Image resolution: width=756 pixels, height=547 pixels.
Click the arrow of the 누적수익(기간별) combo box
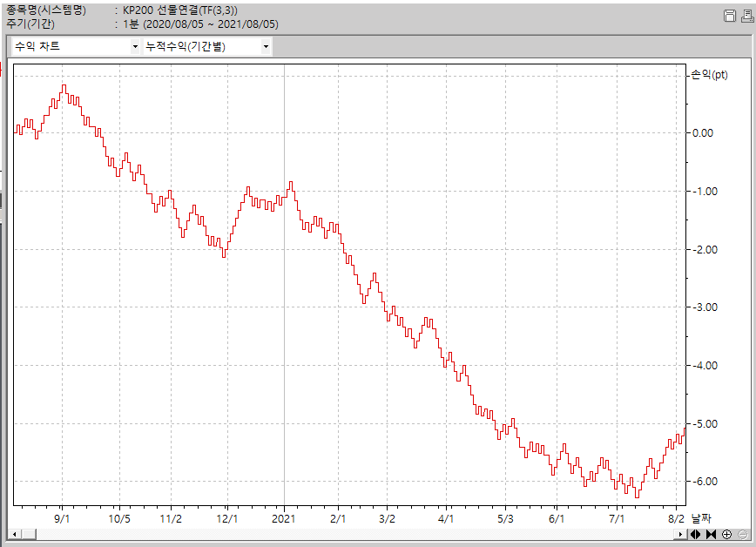pos(266,47)
